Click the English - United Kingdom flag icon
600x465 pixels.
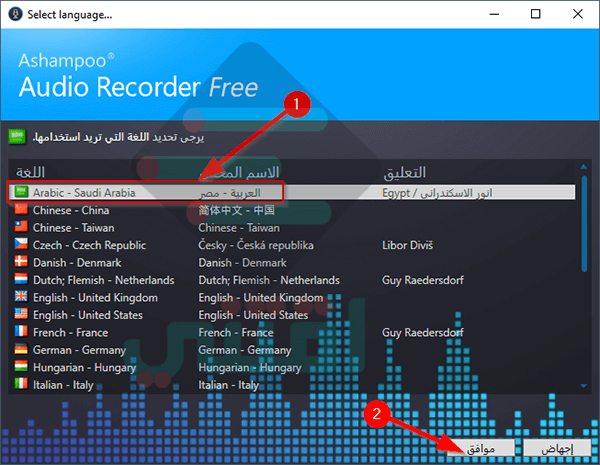21,297
